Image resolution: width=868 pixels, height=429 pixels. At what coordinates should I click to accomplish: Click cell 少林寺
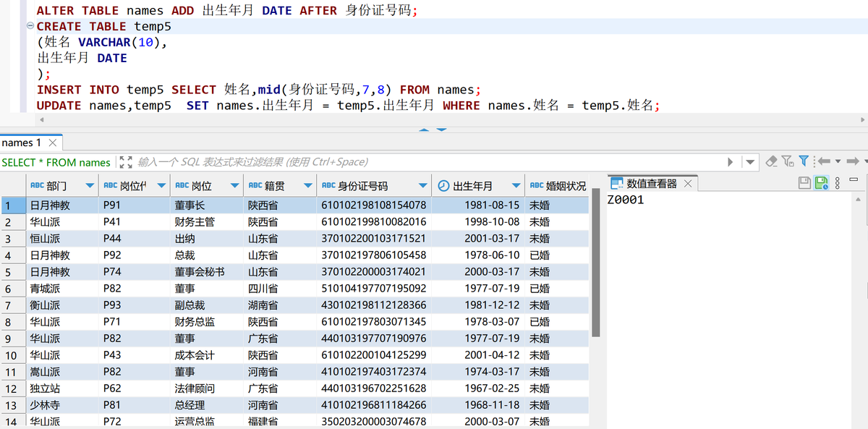pyautogui.click(x=61, y=405)
